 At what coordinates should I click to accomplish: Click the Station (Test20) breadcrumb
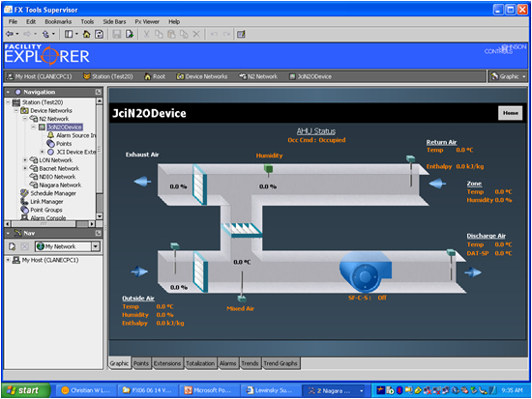108,76
